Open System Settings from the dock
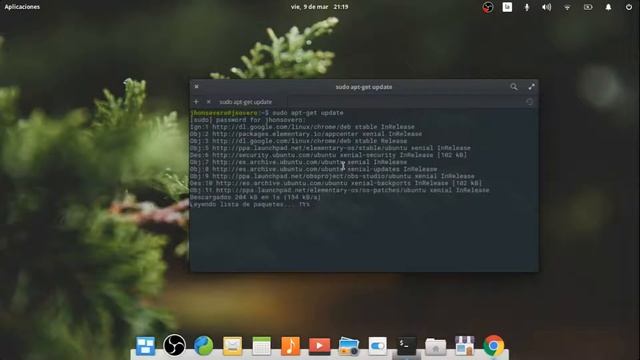The width and height of the screenshot is (640, 360). pos(378,346)
